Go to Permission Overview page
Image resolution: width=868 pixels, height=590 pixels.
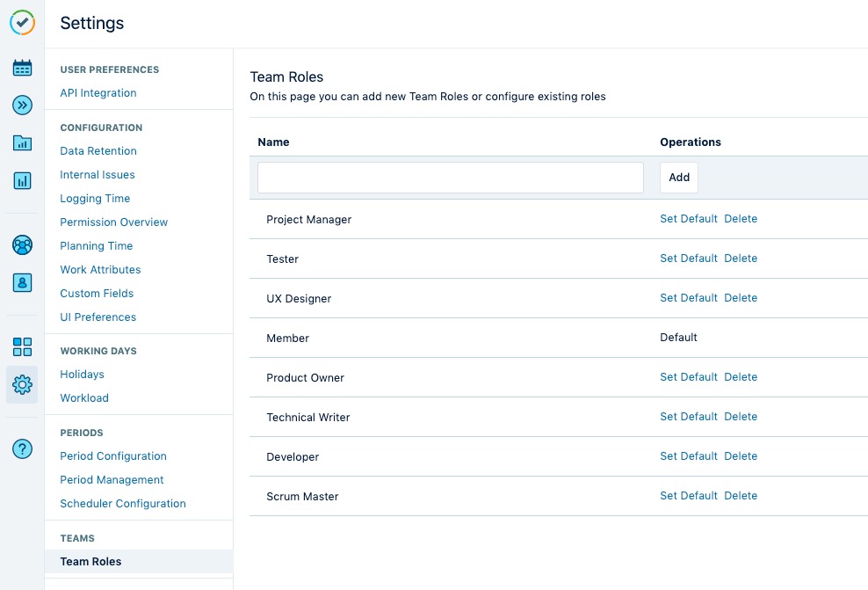pyautogui.click(x=114, y=222)
